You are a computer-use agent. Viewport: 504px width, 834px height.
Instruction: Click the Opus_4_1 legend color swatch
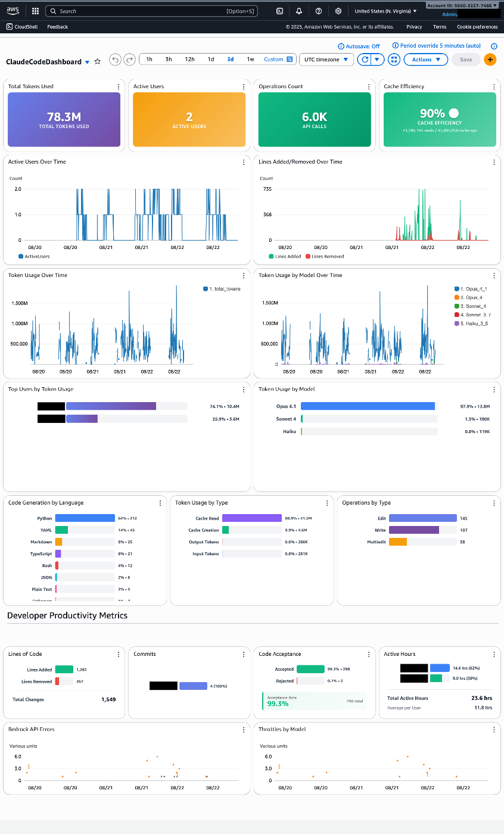pos(456,288)
